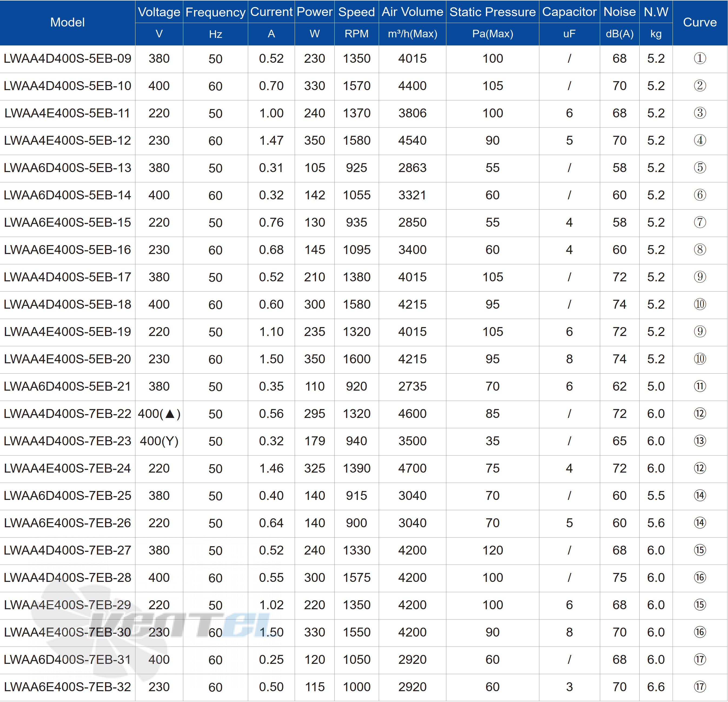Select model LWAA4E400S-5EB-19
This screenshot has width=728, height=702.
coord(67,331)
